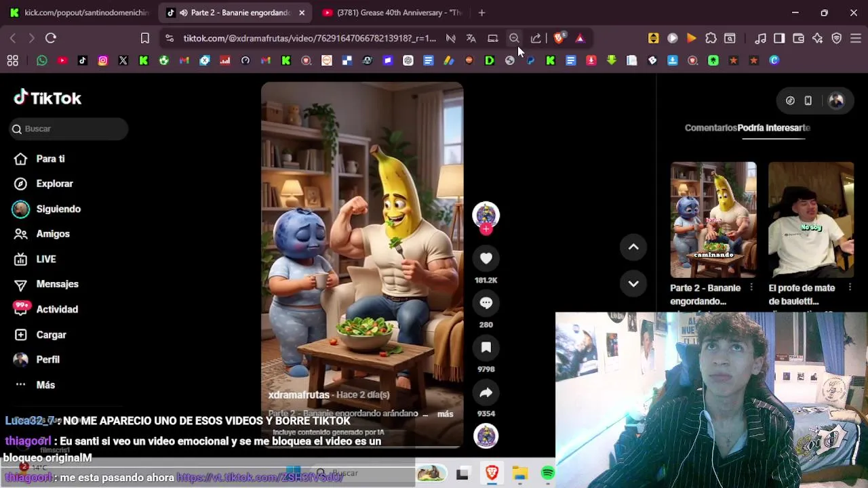Open El profe de mate de bauletti thumbnail
The height and width of the screenshot is (488, 868).
[811, 220]
